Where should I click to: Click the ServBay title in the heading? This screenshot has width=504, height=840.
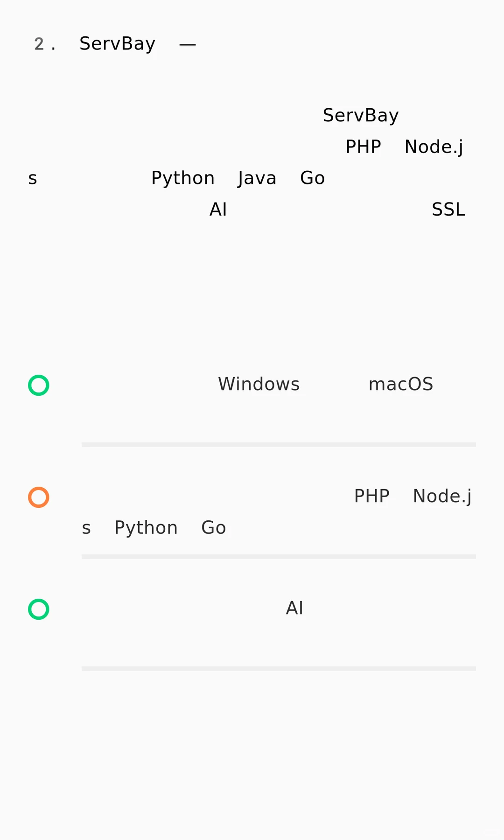[x=117, y=44]
